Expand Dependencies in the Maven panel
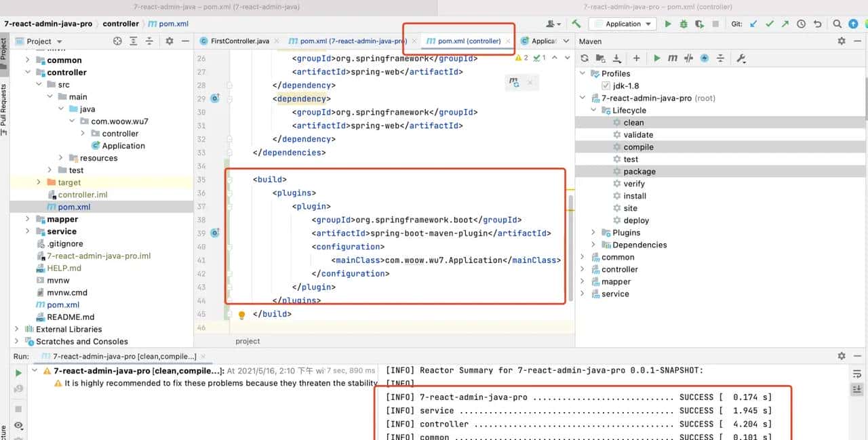The image size is (868, 440). click(x=593, y=245)
